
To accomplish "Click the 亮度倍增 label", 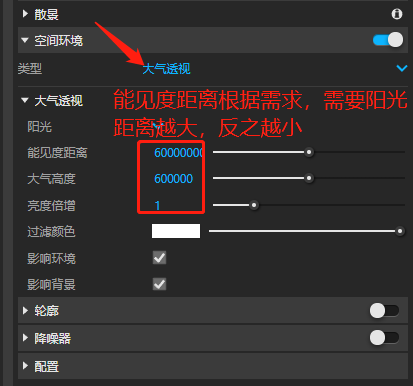I will click(x=51, y=205).
